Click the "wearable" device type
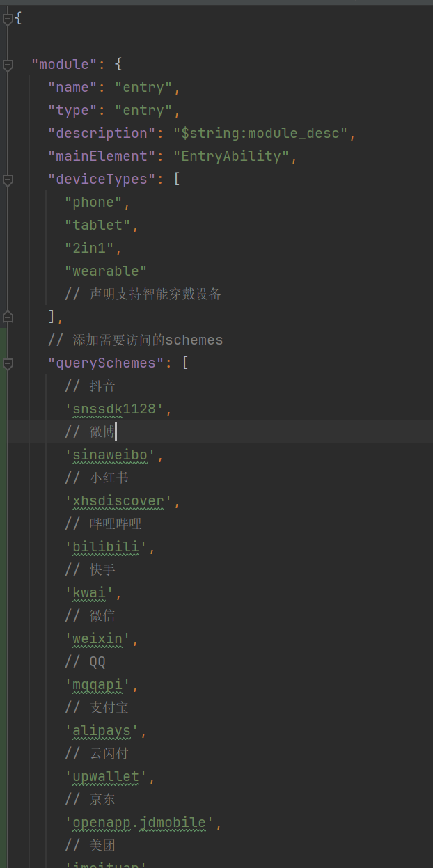 pos(106,271)
